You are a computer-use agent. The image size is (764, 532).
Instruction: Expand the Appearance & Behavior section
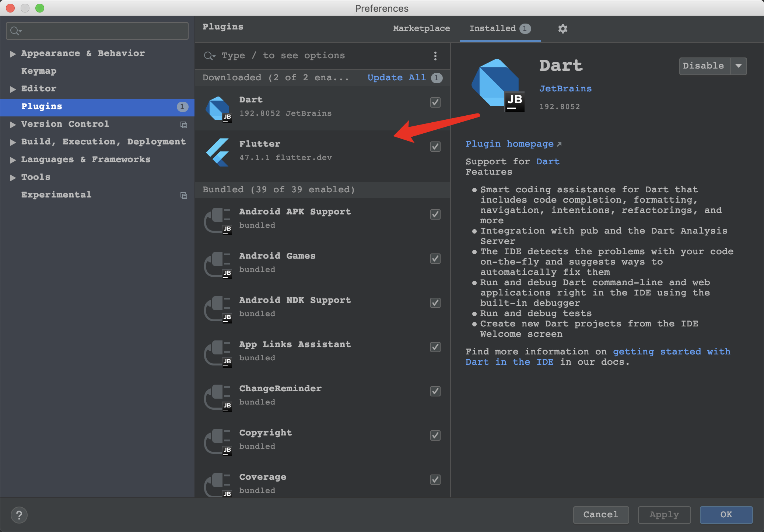tap(13, 54)
